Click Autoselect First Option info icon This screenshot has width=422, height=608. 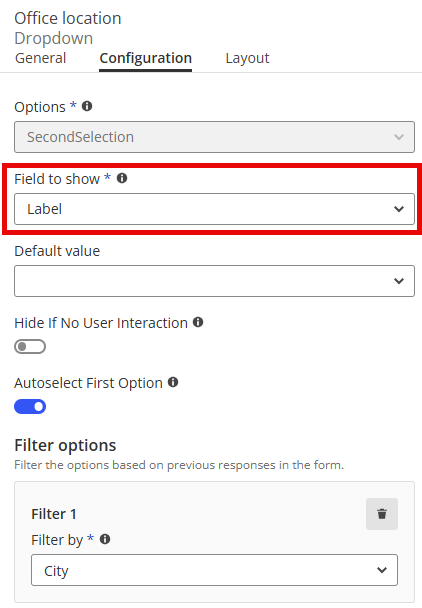pyautogui.click(x=173, y=382)
